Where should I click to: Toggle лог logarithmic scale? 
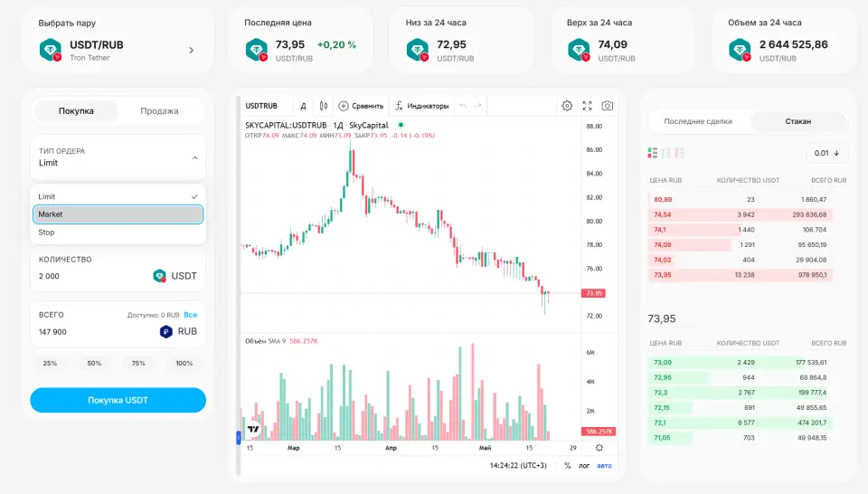[584, 466]
